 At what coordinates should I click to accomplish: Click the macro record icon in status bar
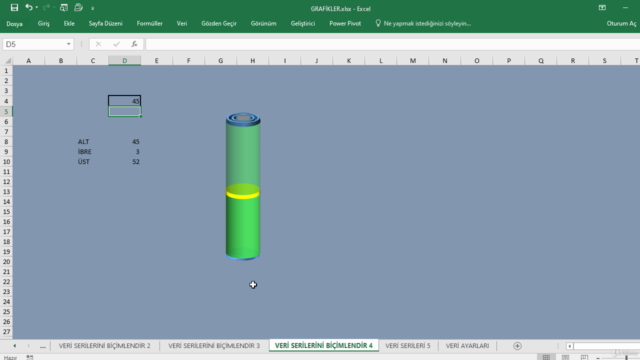pos(30,357)
